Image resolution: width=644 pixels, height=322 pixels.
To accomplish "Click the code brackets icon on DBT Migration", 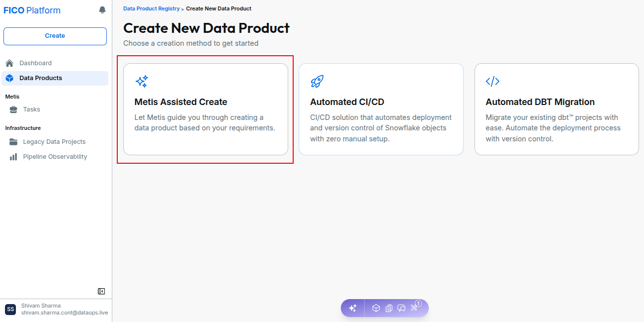I will (x=492, y=81).
